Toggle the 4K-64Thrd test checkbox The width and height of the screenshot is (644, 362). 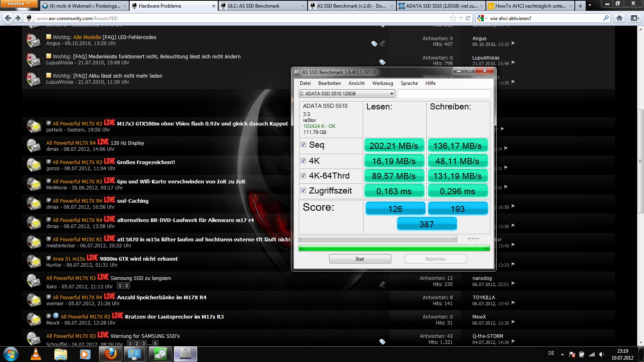click(303, 175)
